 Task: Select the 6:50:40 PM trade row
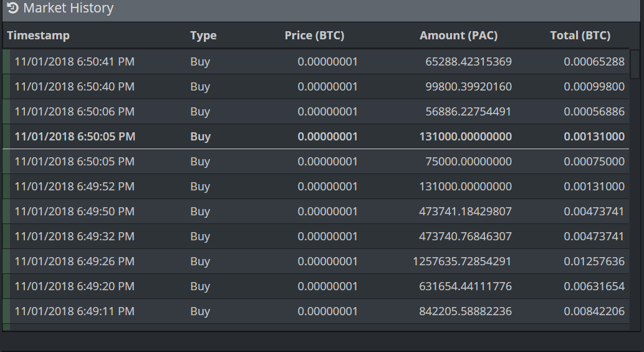pos(316,87)
